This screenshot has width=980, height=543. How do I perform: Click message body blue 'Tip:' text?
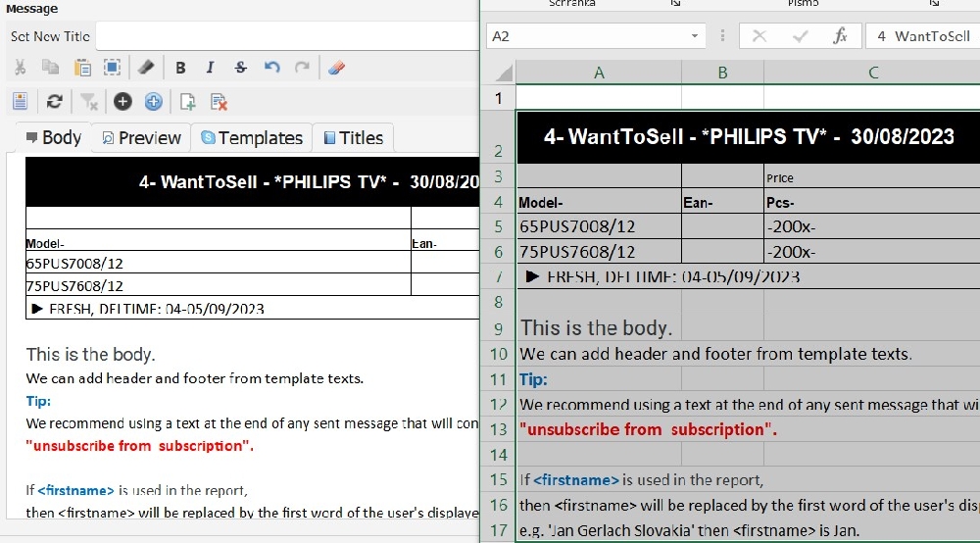(x=38, y=401)
